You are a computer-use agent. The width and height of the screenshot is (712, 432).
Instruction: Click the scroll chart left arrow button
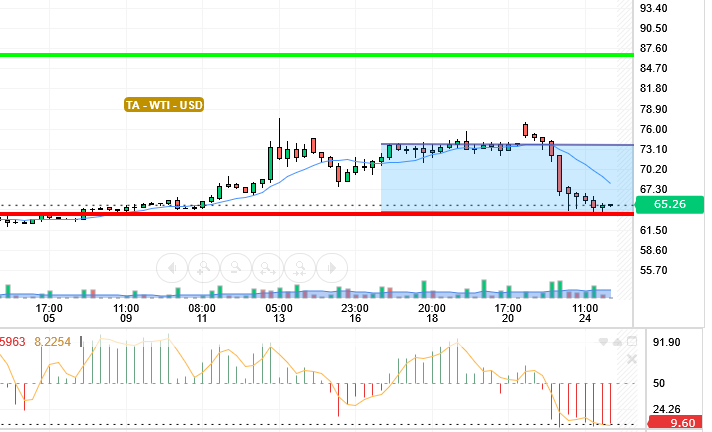172,268
